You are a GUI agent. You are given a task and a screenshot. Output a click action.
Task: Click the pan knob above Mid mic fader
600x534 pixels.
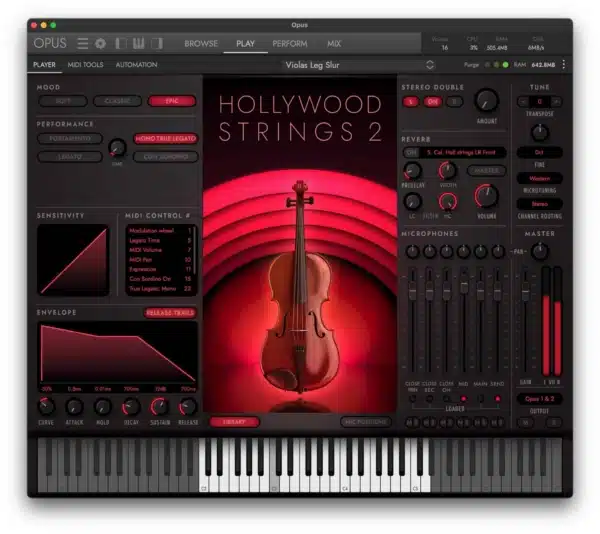coord(463,252)
